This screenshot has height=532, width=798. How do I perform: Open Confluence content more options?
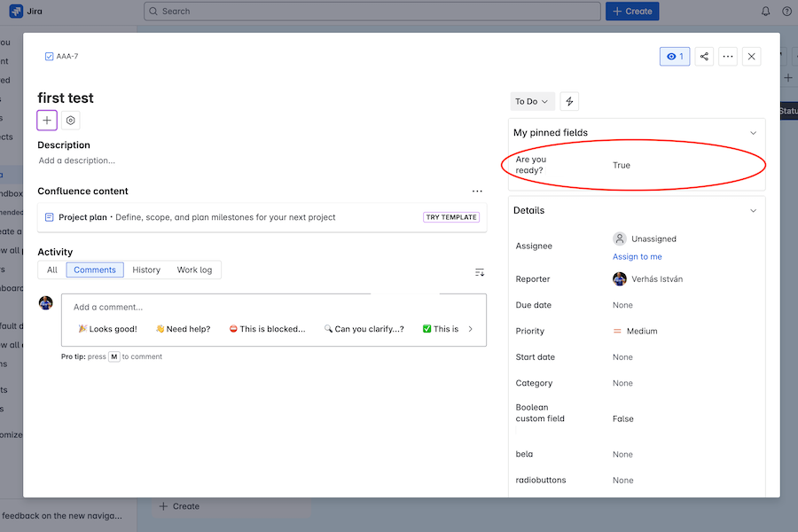(477, 192)
